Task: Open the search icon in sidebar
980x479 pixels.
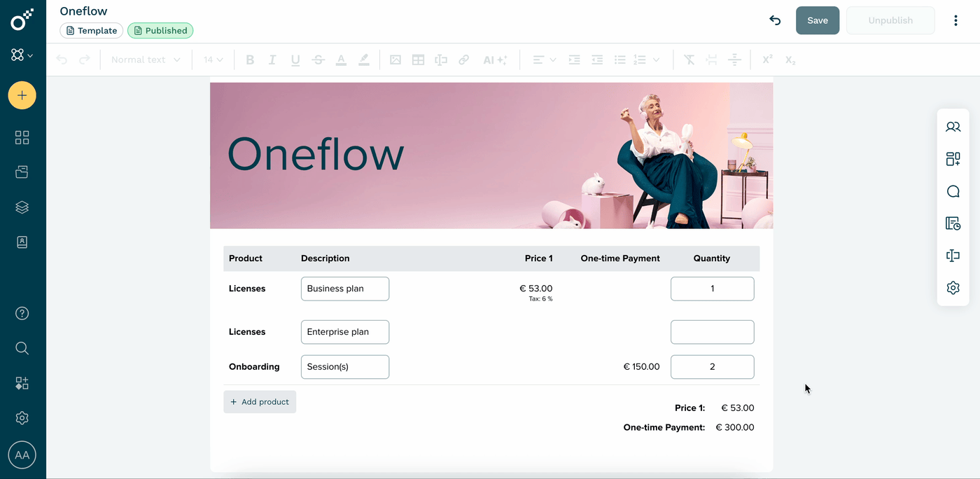Action: click(x=22, y=348)
